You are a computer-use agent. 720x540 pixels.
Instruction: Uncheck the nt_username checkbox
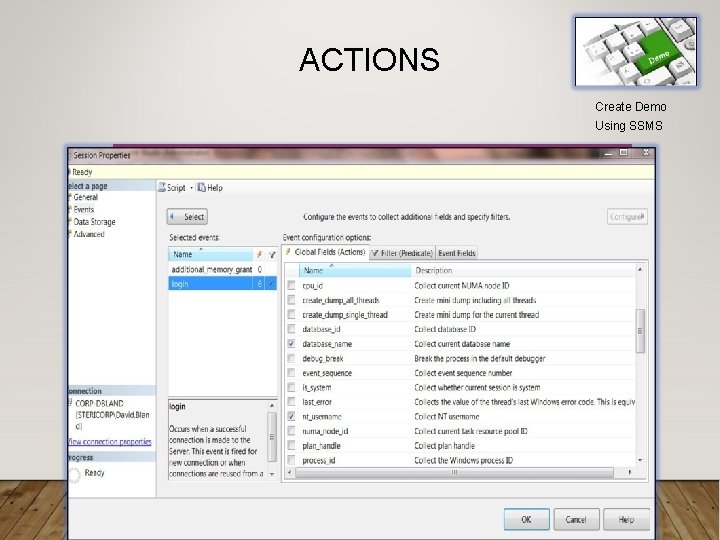click(x=291, y=416)
